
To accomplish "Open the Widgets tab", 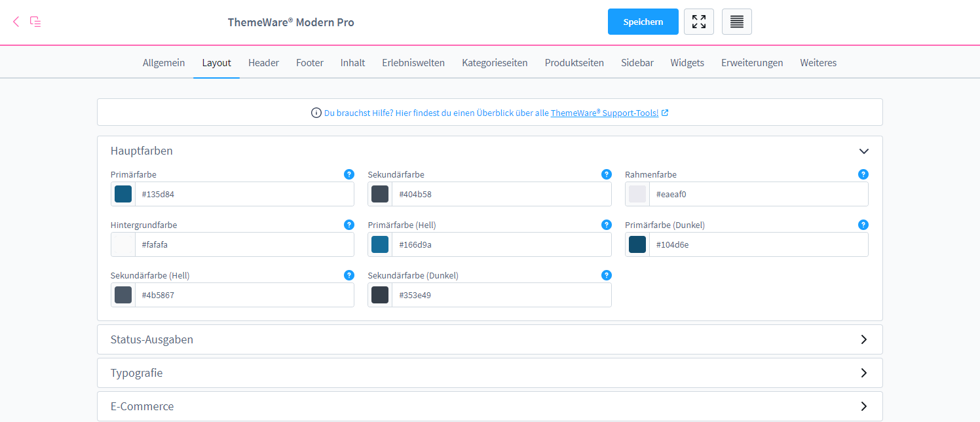I will point(687,63).
